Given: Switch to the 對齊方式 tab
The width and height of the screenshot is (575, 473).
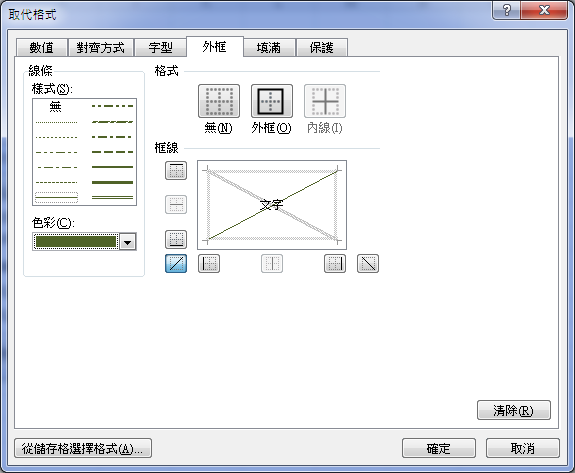Looking at the screenshot, I should [x=100, y=48].
